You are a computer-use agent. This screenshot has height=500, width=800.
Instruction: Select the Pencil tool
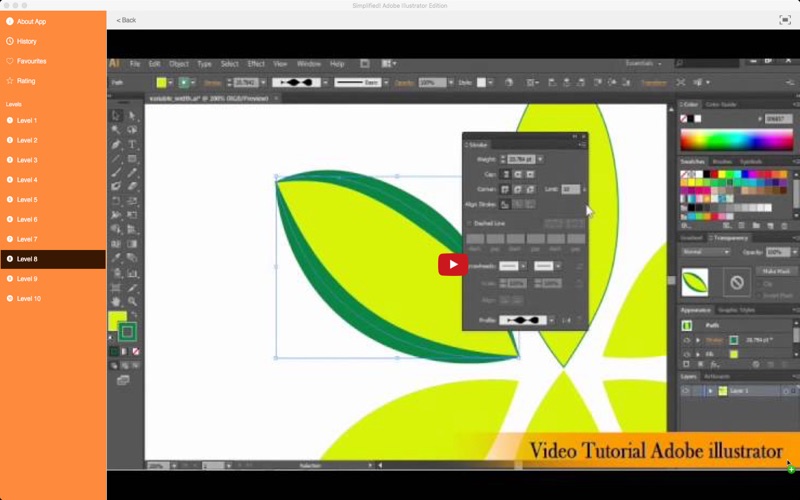pos(132,172)
